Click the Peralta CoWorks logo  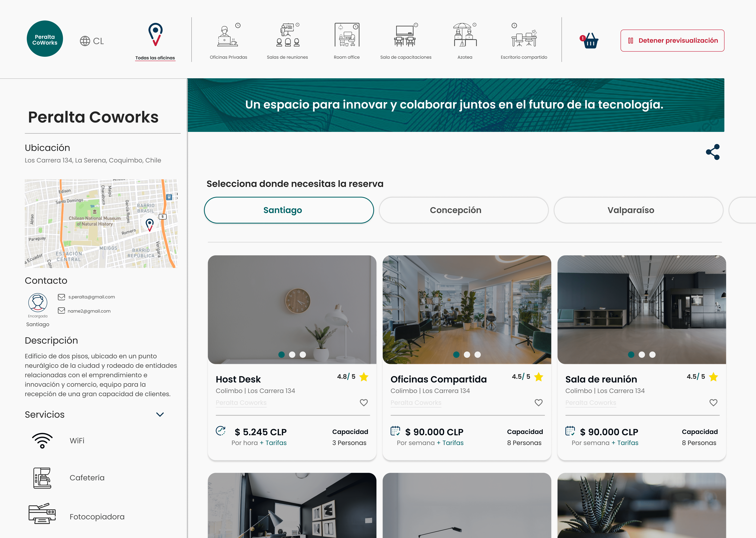[45, 39]
